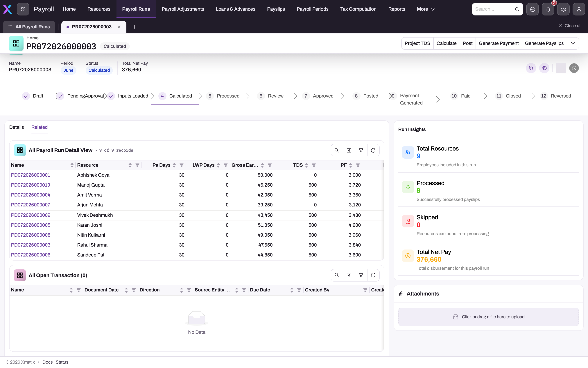Click the June period badge

(68, 70)
